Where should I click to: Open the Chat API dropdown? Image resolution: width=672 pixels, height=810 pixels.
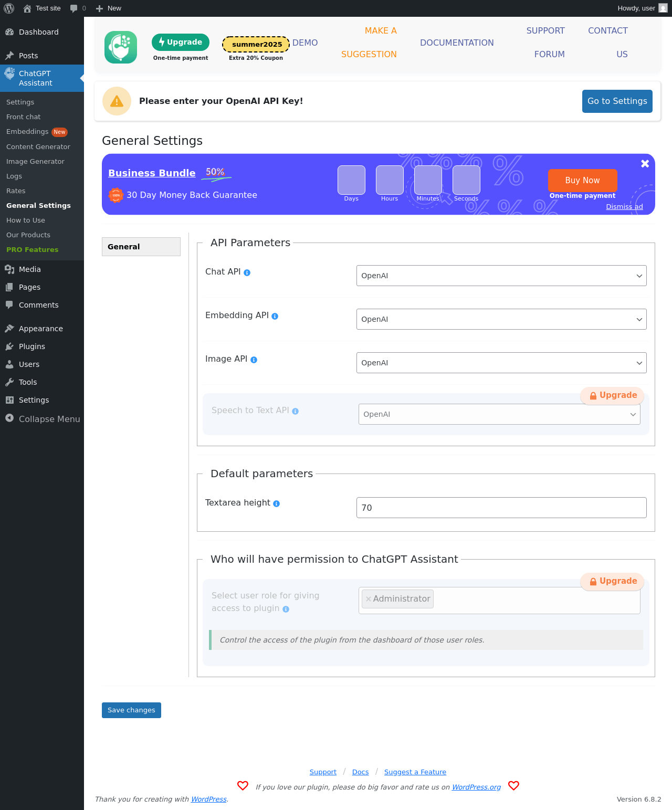(x=501, y=276)
